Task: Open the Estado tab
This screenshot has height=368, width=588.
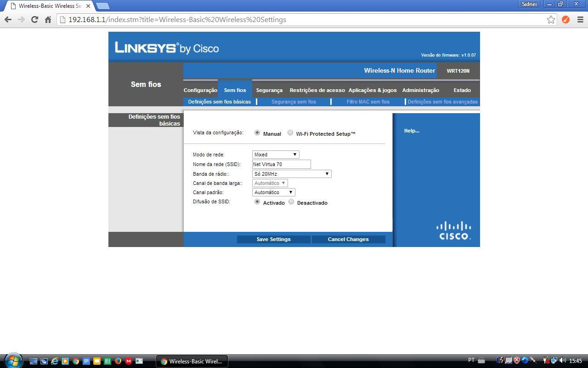Action: 462,90
